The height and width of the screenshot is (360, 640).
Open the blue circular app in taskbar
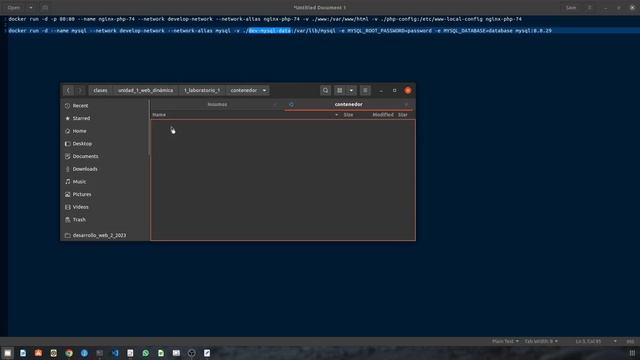click(x=84, y=353)
